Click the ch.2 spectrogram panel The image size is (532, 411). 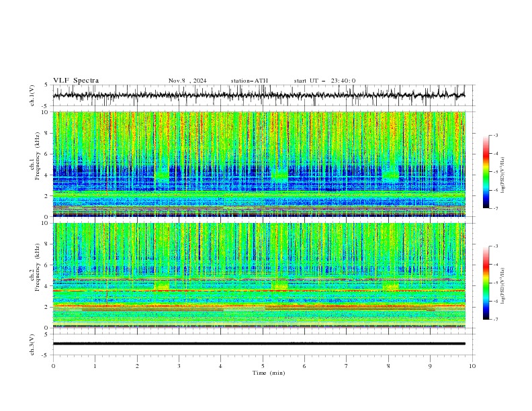coord(259,275)
